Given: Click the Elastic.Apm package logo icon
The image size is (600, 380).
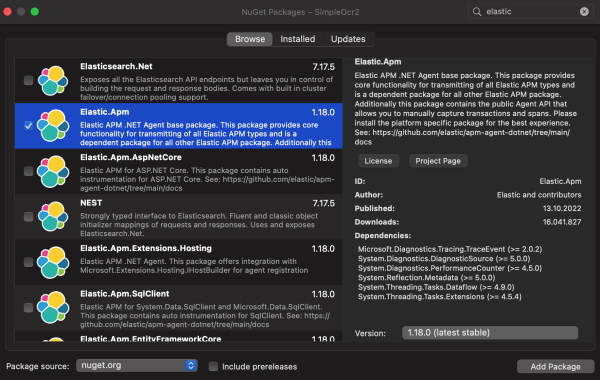Looking at the screenshot, I should click(x=53, y=126).
